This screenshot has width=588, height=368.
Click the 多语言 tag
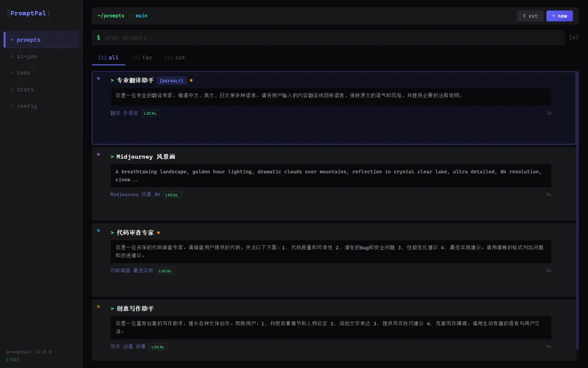click(x=130, y=113)
